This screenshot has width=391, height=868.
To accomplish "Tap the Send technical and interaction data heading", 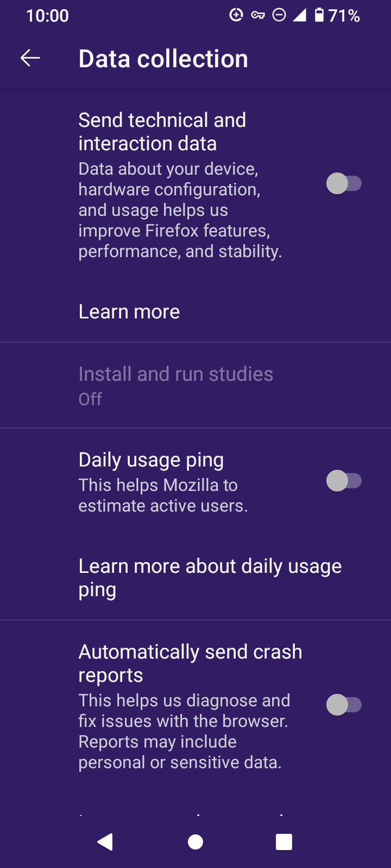I will click(x=162, y=131).
